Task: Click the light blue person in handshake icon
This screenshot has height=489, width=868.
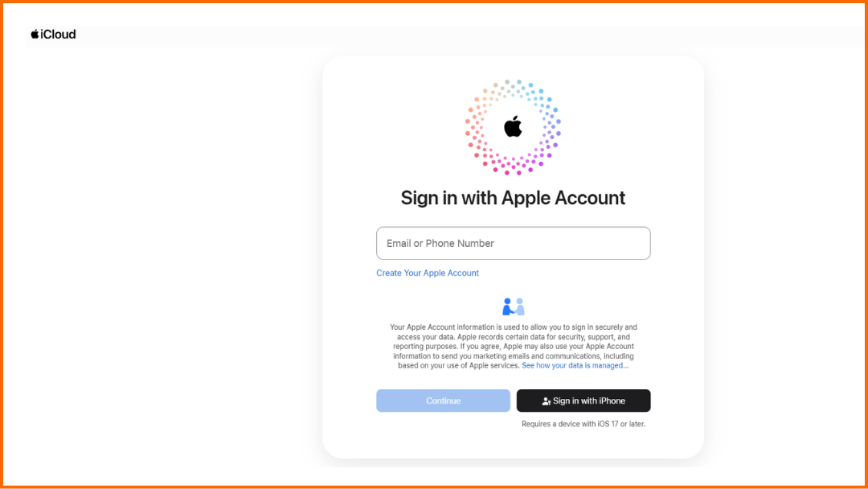Action: click(520, 306)
